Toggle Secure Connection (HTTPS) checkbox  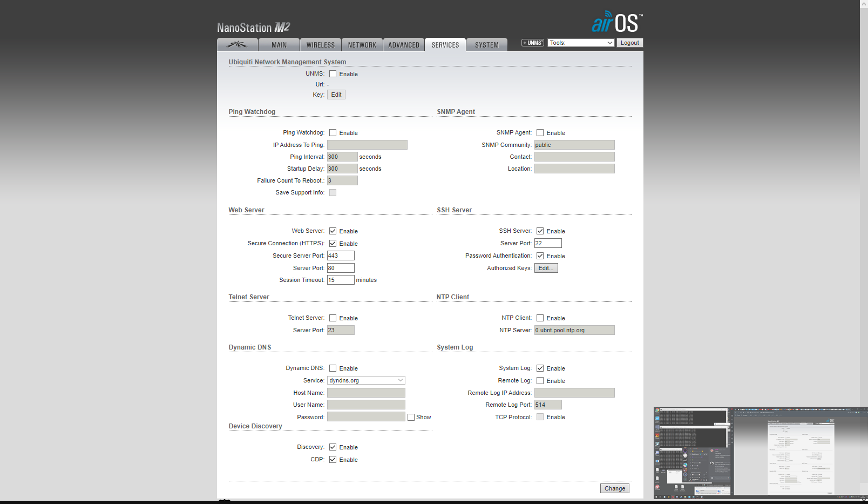click(x=333, y=244)
